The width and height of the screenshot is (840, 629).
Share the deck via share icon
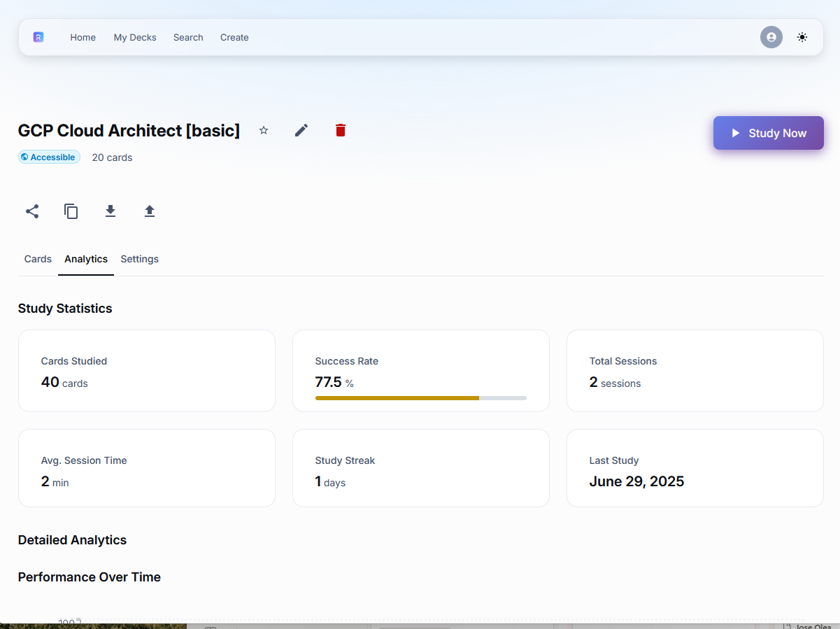pos(32,211)
